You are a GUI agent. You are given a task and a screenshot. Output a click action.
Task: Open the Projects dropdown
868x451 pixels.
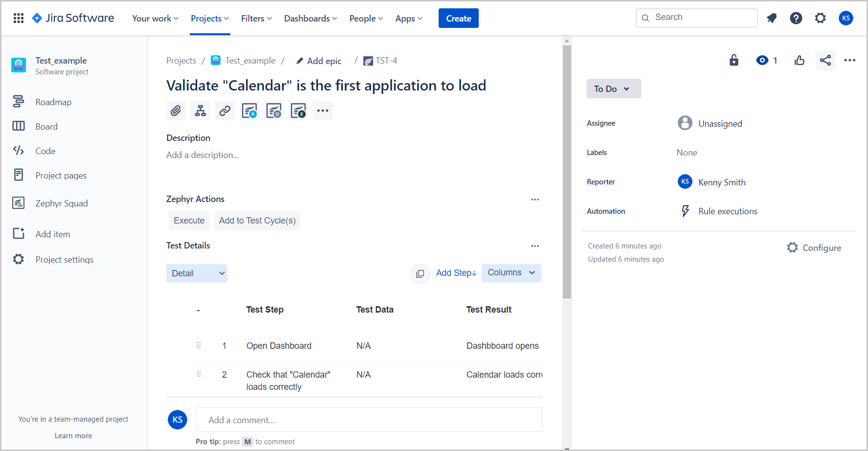[x=210, y=18]
